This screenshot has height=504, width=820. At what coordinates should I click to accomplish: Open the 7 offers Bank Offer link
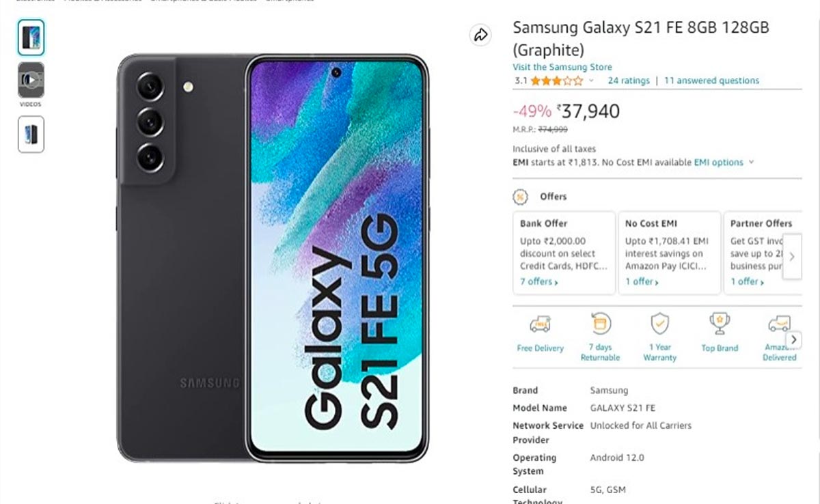pos(539,281)
